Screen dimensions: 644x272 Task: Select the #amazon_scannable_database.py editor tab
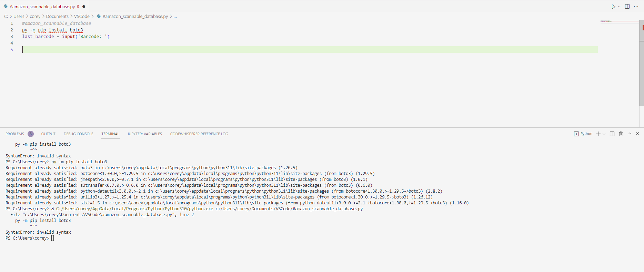(x=44, y=7)
